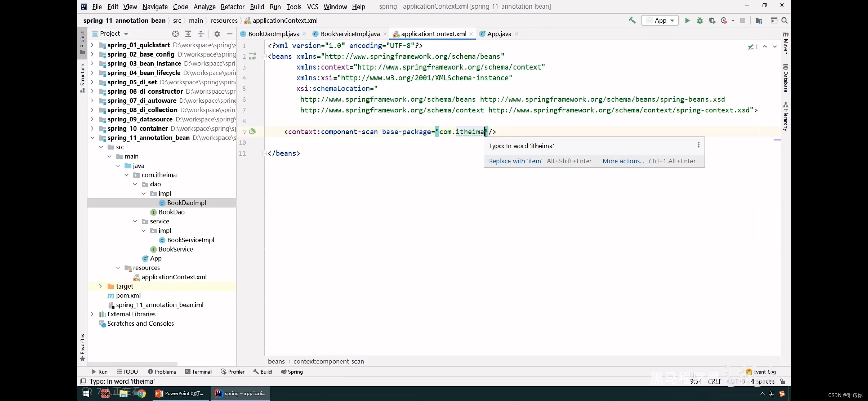Open the Profiler tool window
The height and width of the screenshot is (401, 868).
click(232, 372)
